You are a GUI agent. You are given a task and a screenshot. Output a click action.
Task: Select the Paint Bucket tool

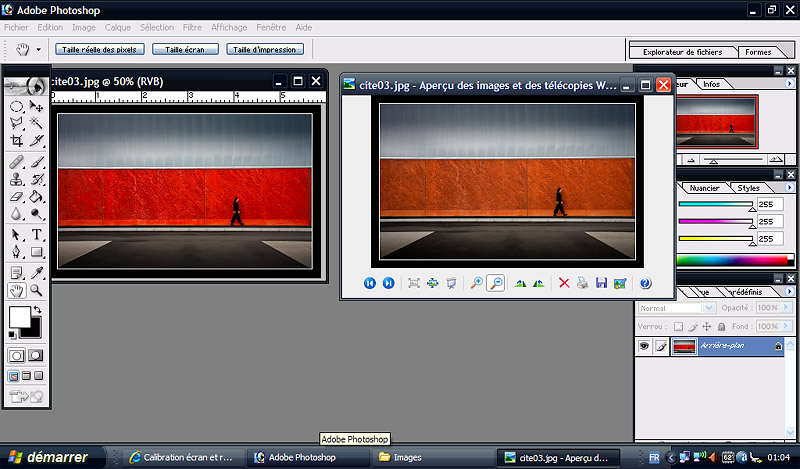pos(36,196)
